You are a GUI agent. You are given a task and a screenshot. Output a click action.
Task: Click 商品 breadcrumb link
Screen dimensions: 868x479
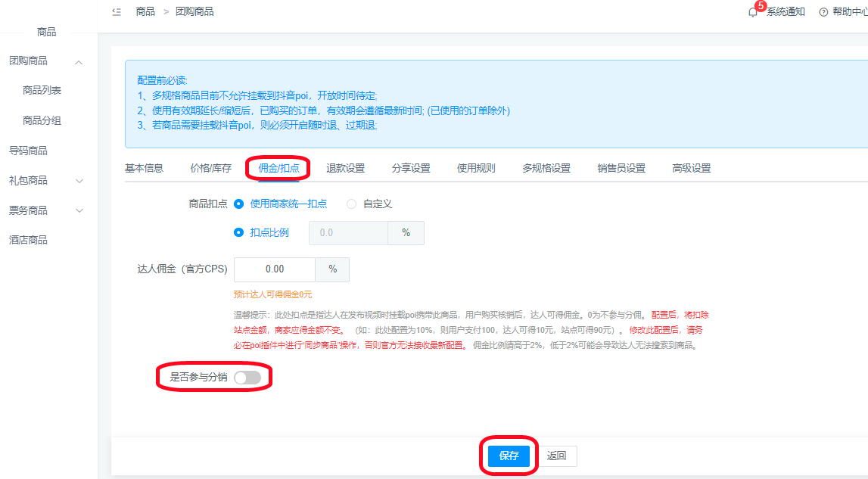(145, 11)
